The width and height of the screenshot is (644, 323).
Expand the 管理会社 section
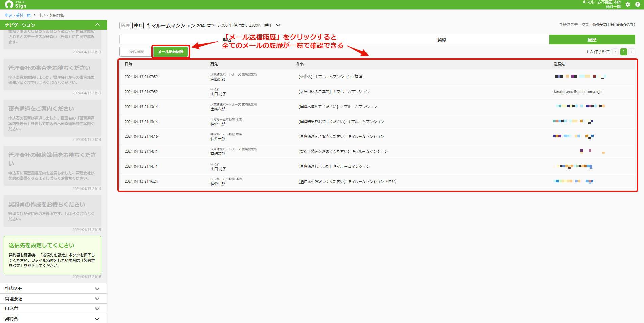(x=53, y=299)
